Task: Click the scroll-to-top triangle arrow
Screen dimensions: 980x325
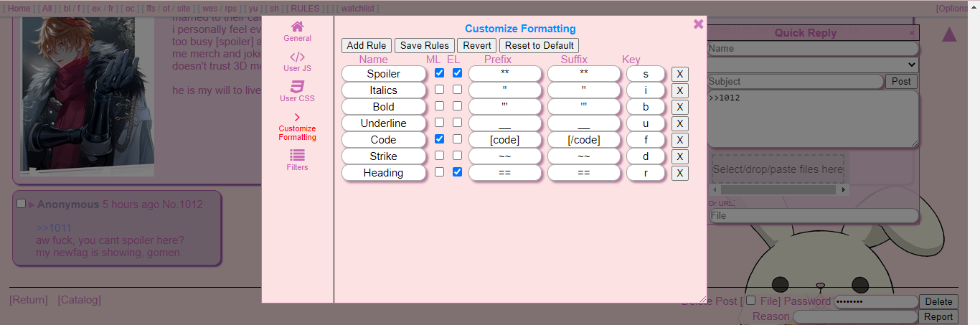Action: pyautogui.click(x=949, y=34)
